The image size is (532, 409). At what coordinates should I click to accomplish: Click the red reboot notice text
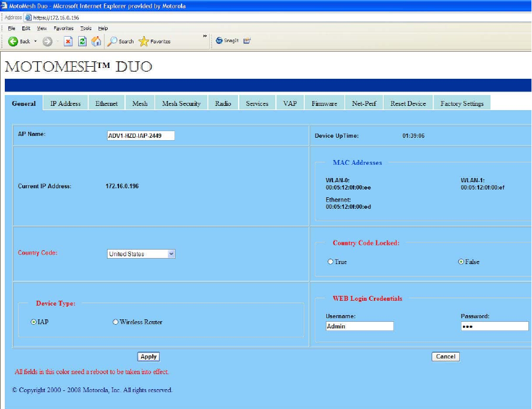click(x=91, y=372)
